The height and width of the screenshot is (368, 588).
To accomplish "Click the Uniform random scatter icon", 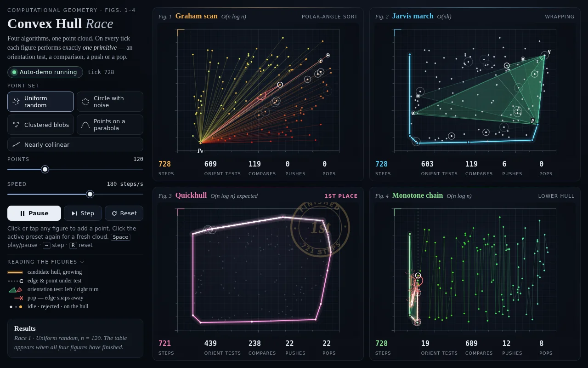I will [16, 102].
